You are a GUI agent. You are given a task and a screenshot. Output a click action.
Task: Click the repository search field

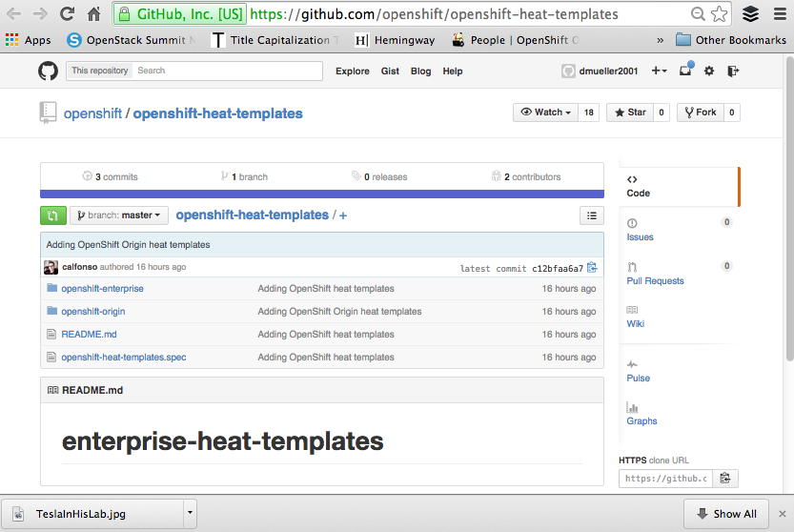point(228,71)
